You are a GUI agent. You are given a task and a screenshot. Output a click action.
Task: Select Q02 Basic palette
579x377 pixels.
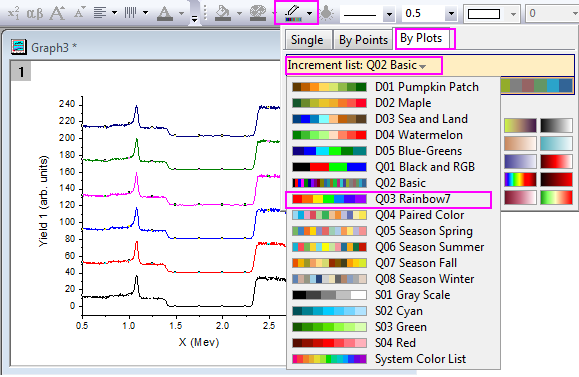[x=393, y=183]
